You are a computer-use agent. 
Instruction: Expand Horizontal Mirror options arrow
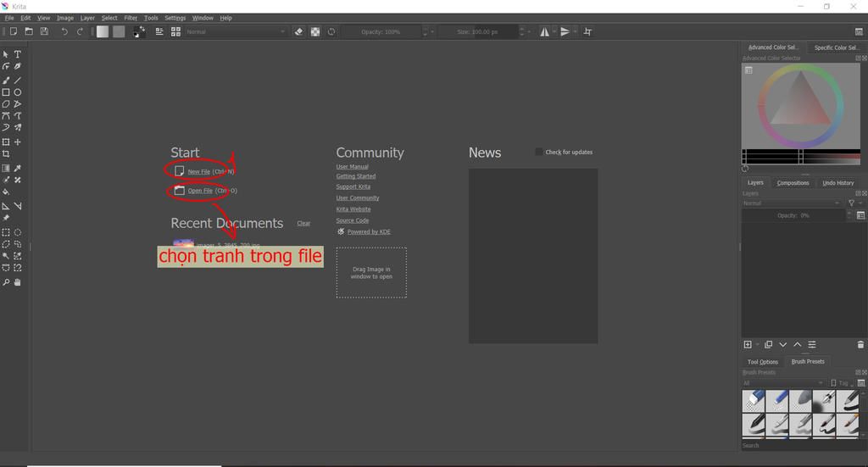tap(554, 32)
